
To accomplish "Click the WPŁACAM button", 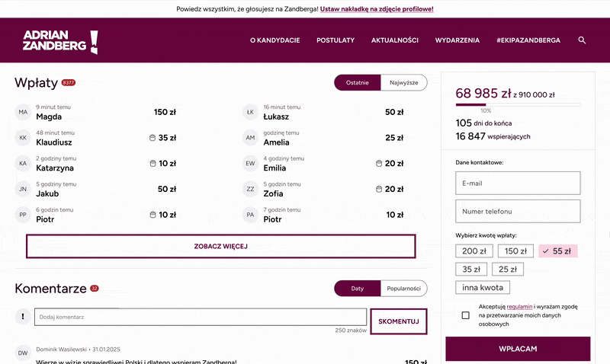I will (518, 349).
